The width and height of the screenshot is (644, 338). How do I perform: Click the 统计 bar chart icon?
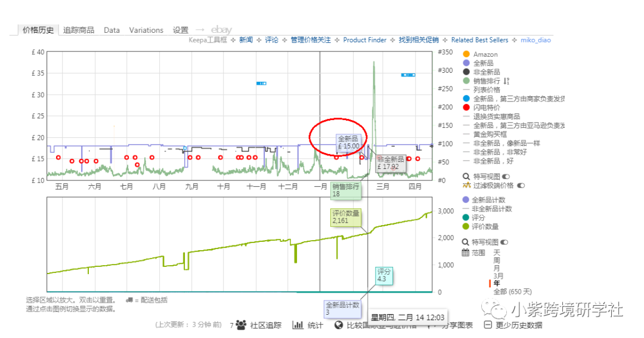tap(298, 325)
